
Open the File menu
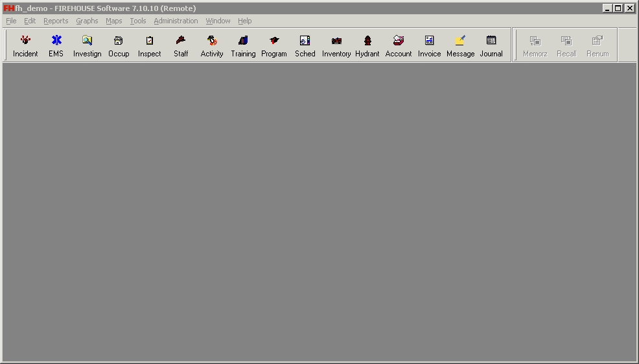tap(11, 21)
